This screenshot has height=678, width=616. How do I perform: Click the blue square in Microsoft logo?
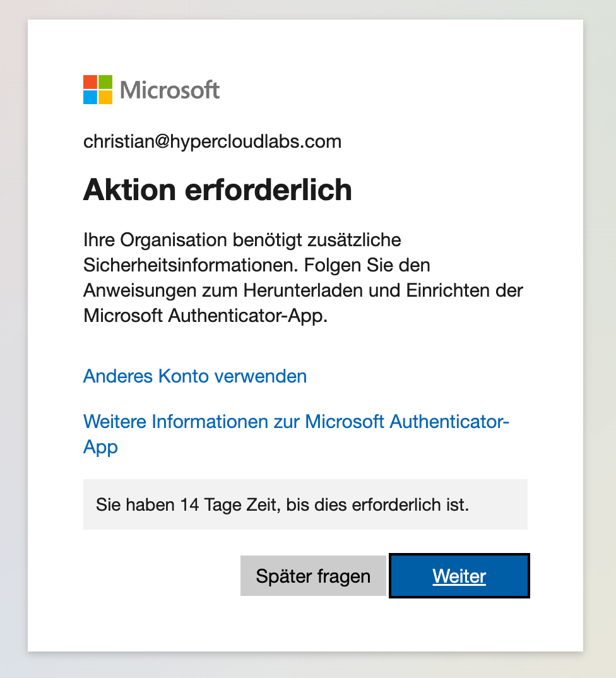(x=90, y=97)
